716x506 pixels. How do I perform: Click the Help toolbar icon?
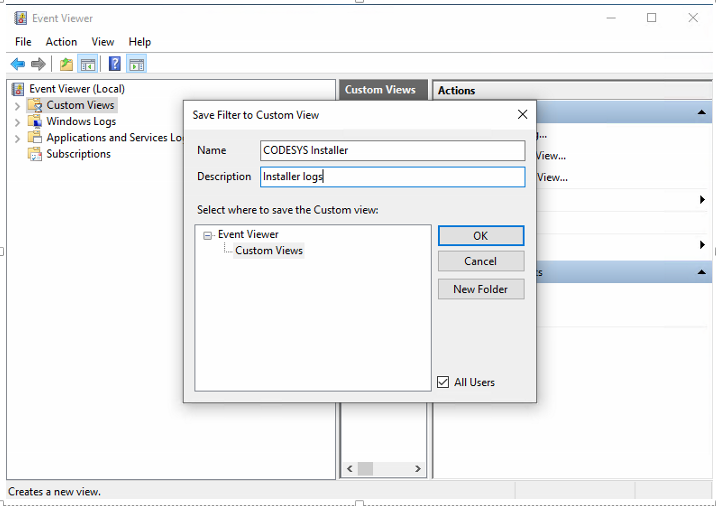115,64
